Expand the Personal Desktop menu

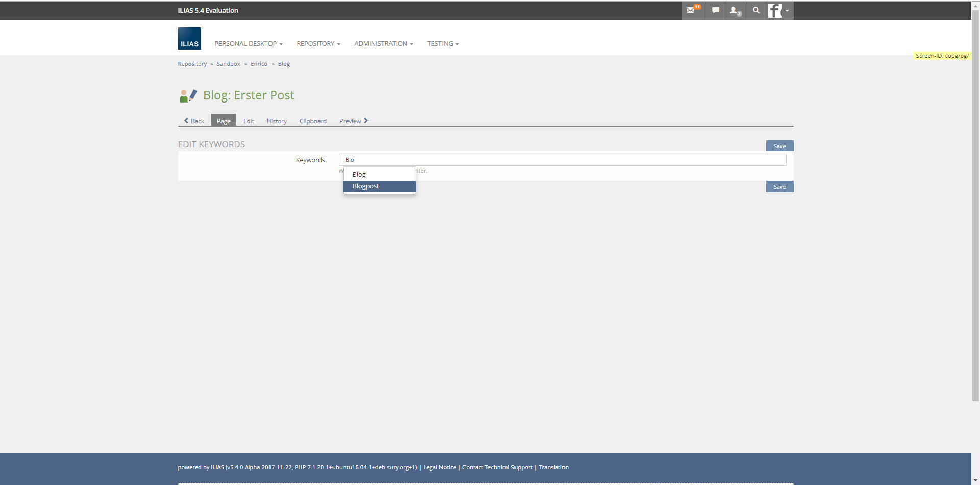pos(248,44)
